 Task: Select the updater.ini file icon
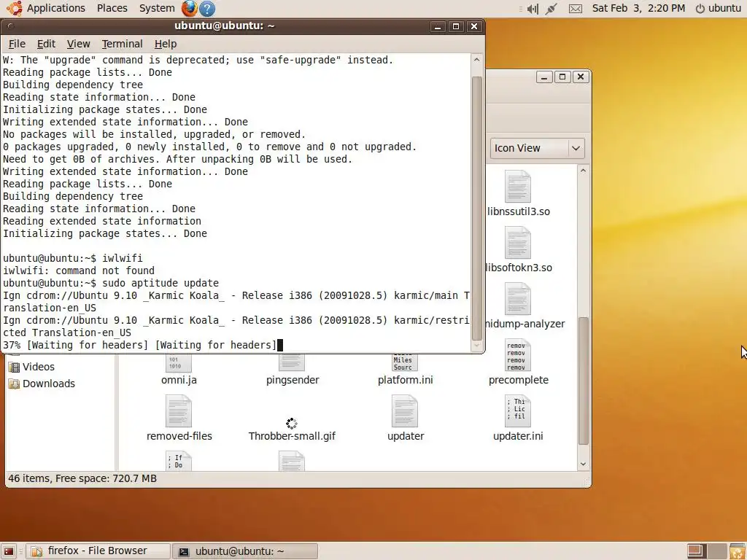click(517, 411)
